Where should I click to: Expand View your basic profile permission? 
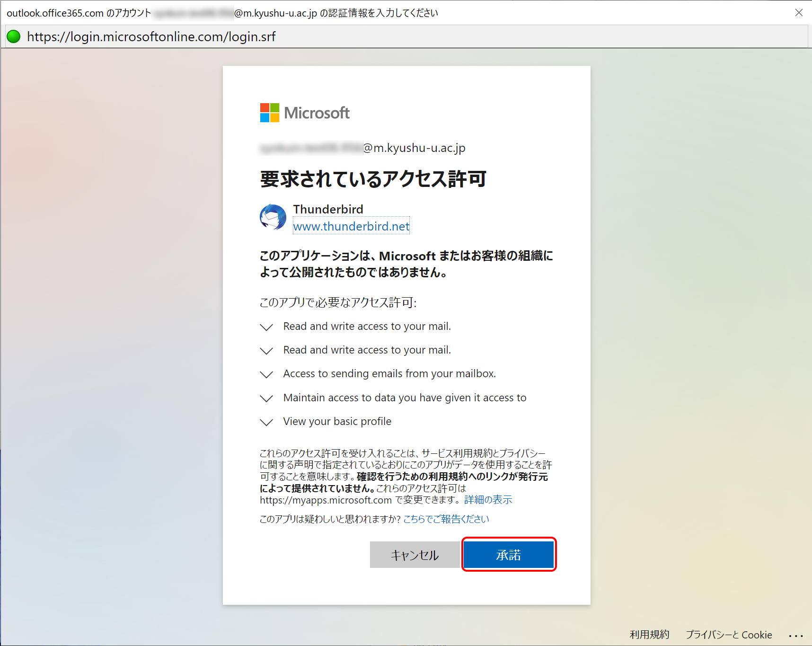267,422
